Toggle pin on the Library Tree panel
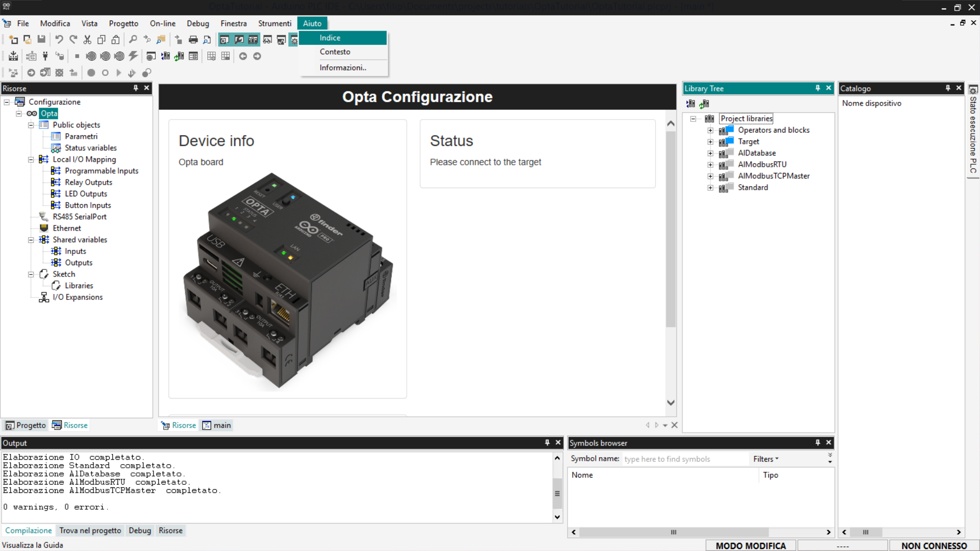The width and height of the screenshot is (980, 551). point(818,88)
